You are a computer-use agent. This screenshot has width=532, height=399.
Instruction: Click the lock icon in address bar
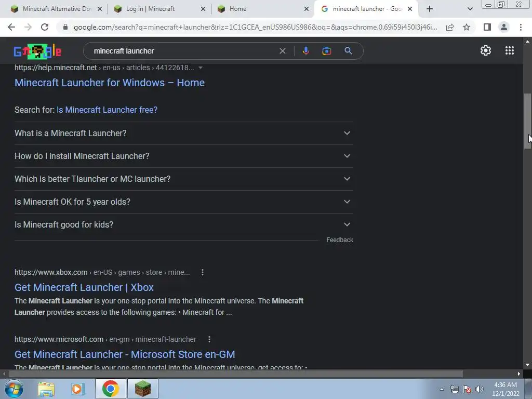click(65, 27)
